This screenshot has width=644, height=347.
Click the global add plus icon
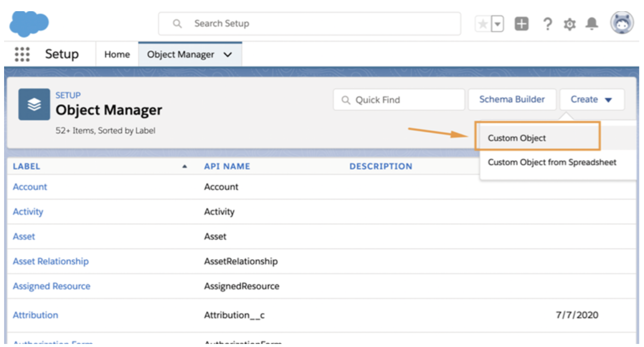[x=522, y=23]
